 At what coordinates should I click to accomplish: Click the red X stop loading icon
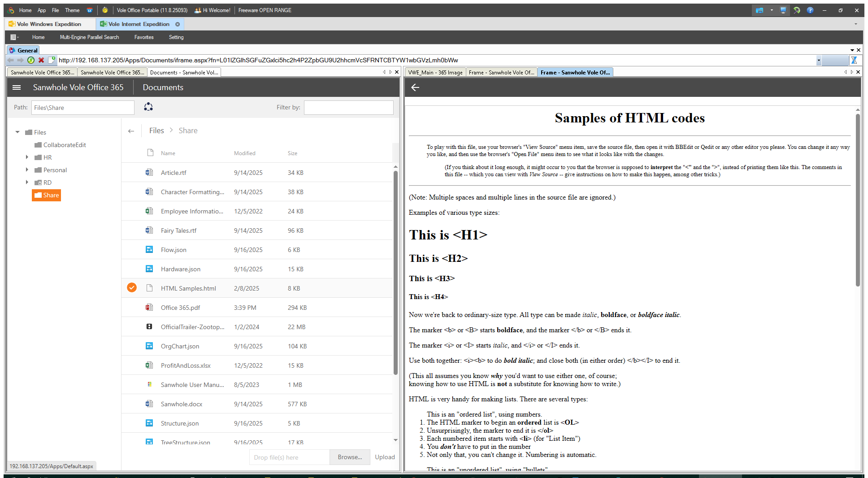41,60
